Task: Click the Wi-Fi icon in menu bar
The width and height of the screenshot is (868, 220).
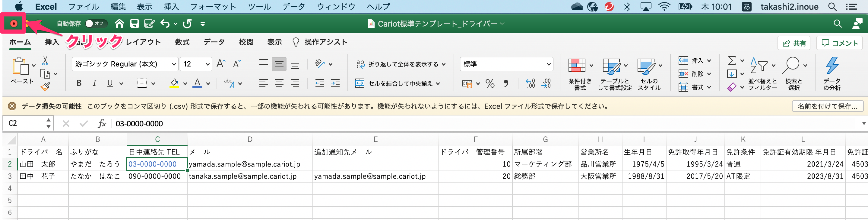Action: tap(664, 7)
